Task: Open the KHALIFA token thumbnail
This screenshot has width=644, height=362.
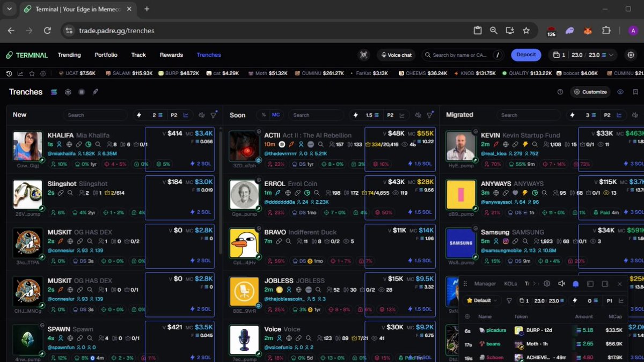Action: [27, 146]
